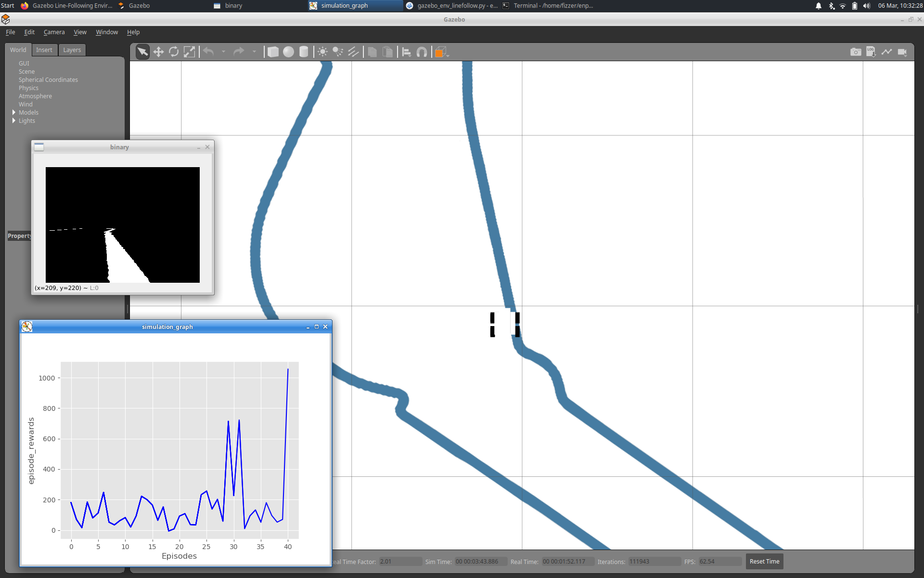Insert a cylinder shape
Image resolution: width=924 pixels, height=578 pixels.
[304, 52]
